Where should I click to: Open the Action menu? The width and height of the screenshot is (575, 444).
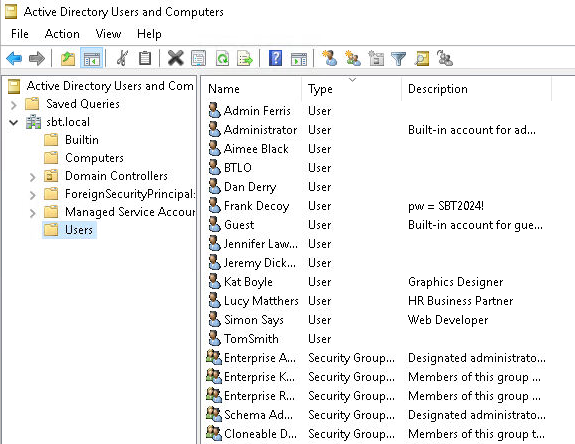tap(62, 34)
